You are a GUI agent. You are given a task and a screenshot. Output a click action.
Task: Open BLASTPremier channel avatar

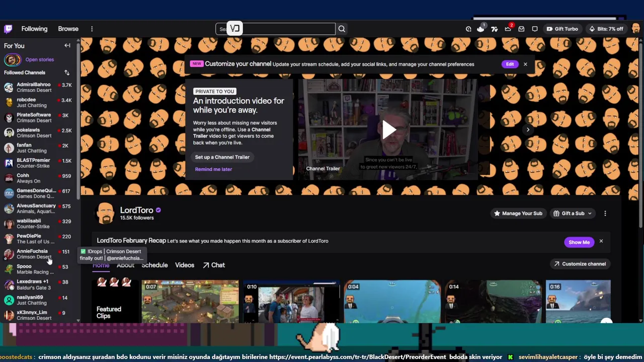(9, 163)
